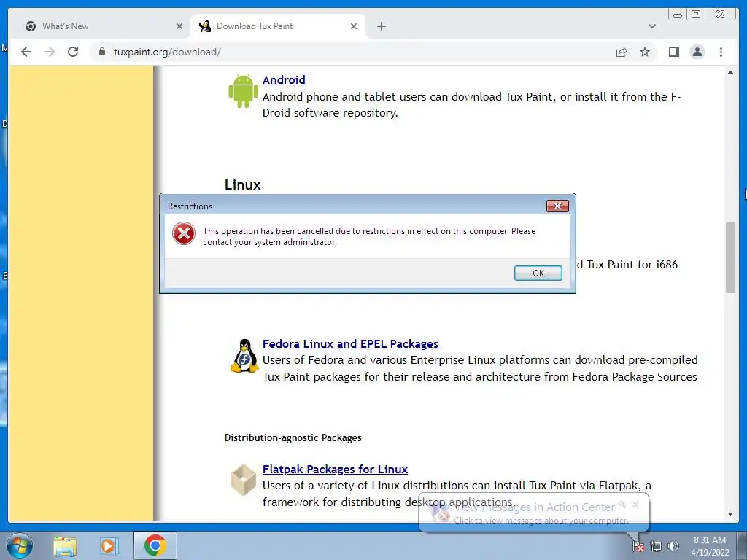Open a new browser tab
Viewport: 747px width, 560px height.
(381, 26)
